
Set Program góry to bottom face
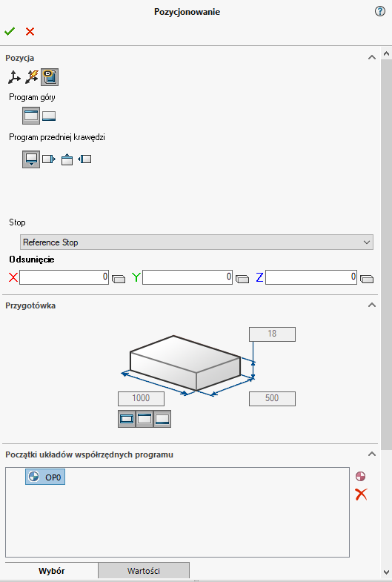(49, 116)
